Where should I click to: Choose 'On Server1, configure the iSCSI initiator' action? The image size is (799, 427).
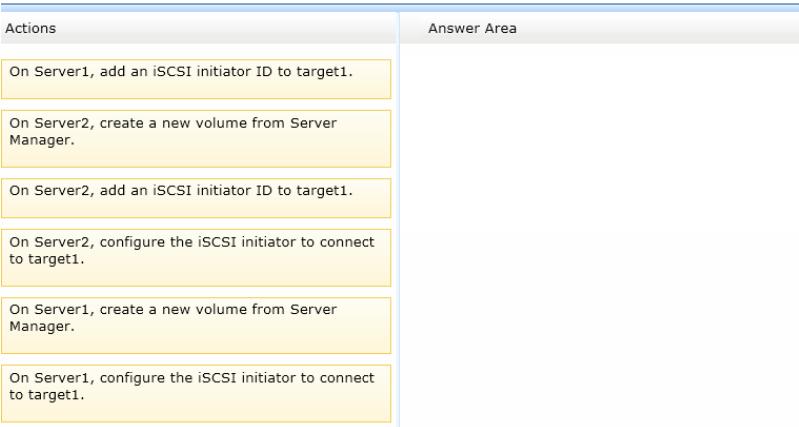coord(196,393)
